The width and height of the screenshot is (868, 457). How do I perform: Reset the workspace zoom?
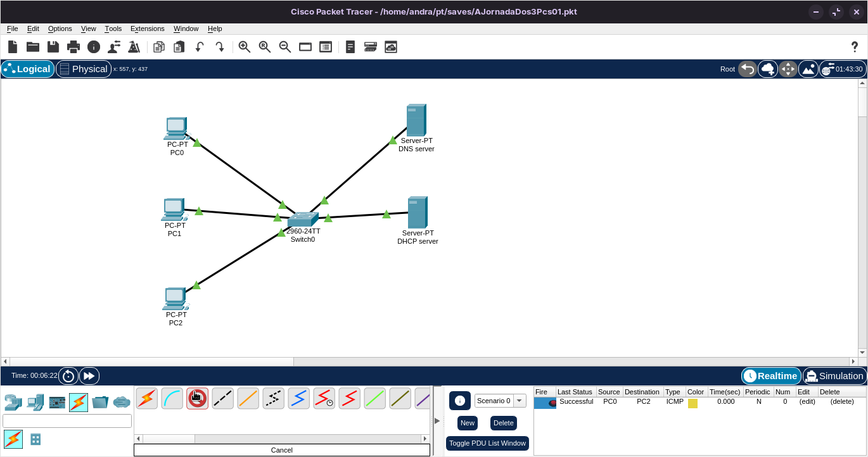pos(265,47)
